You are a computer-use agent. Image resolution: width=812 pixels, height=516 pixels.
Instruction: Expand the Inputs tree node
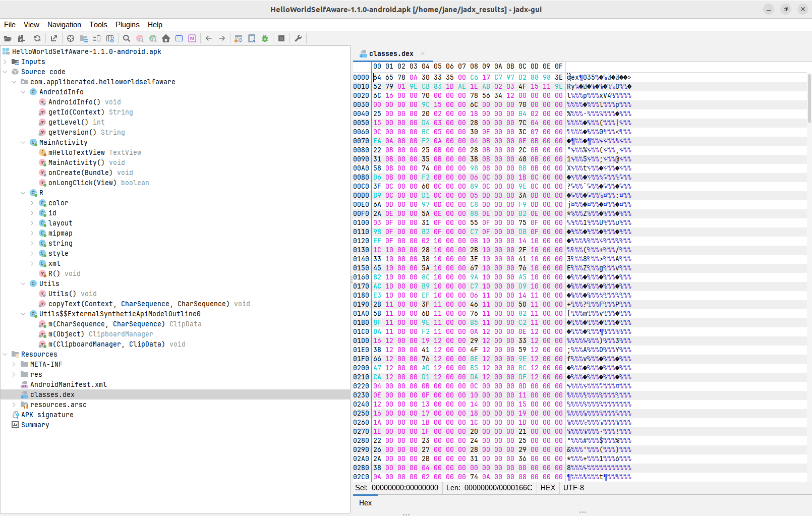(5, 62)
